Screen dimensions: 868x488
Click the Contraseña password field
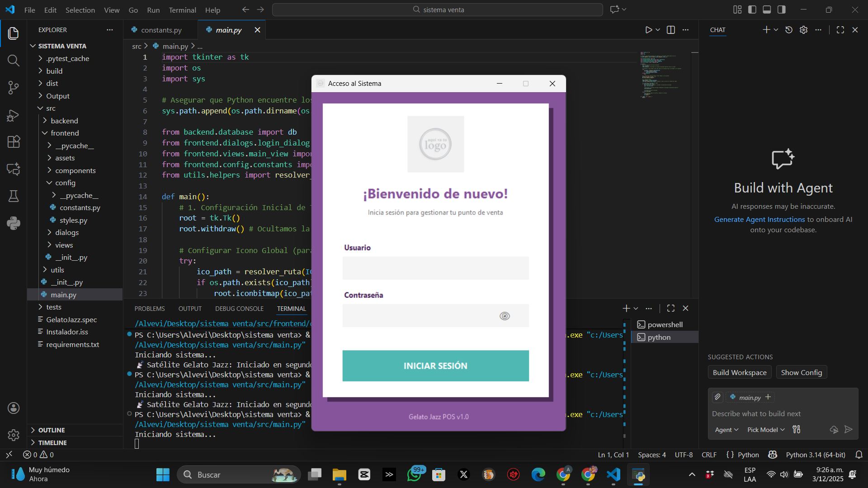435,316
